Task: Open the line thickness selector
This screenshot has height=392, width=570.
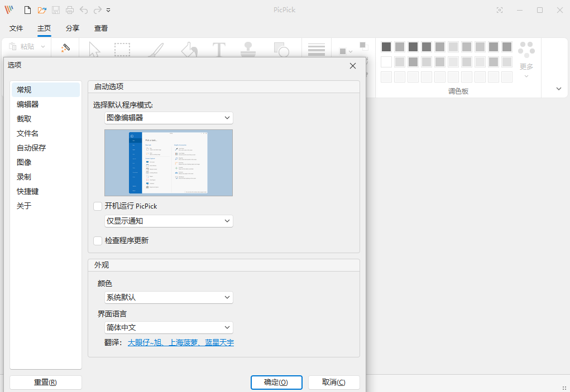Action: (316, 50)
